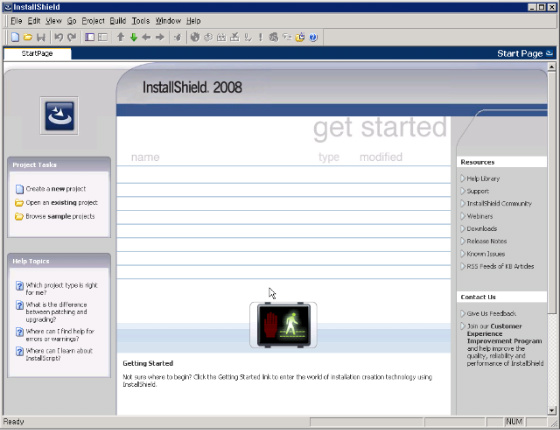560x430 pixels.
Task: Click the InstallShield logo on Start Page
Action: click(x=59, y=116)
